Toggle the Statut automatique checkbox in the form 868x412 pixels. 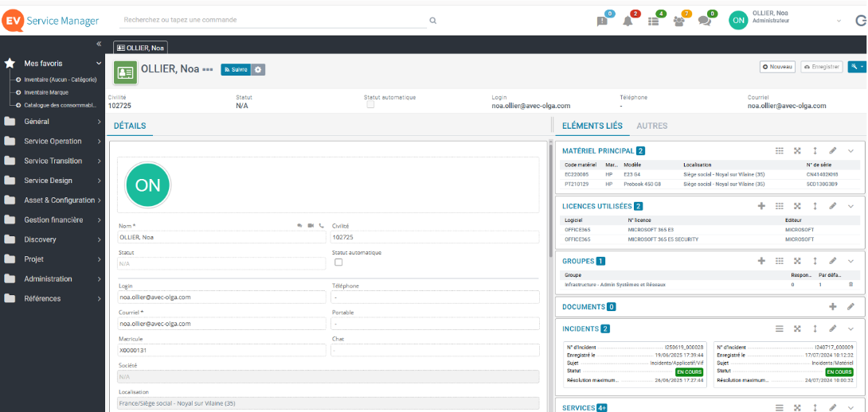click(x=338, y=262)
